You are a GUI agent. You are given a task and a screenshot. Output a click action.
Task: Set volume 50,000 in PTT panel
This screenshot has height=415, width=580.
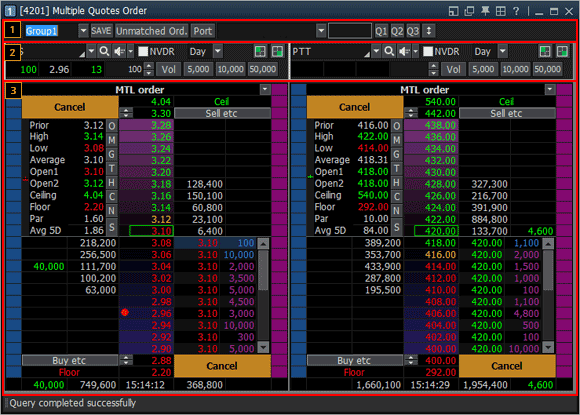547,69
